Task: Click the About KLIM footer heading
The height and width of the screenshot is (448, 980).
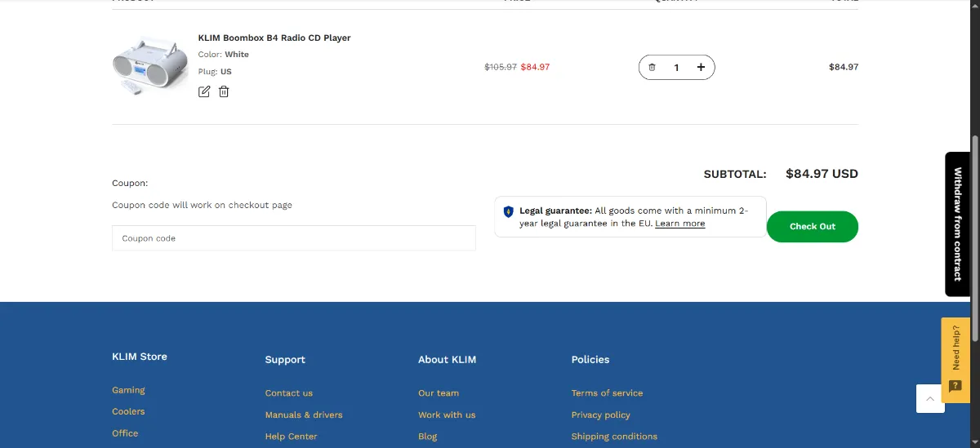Action: point(447,360)
